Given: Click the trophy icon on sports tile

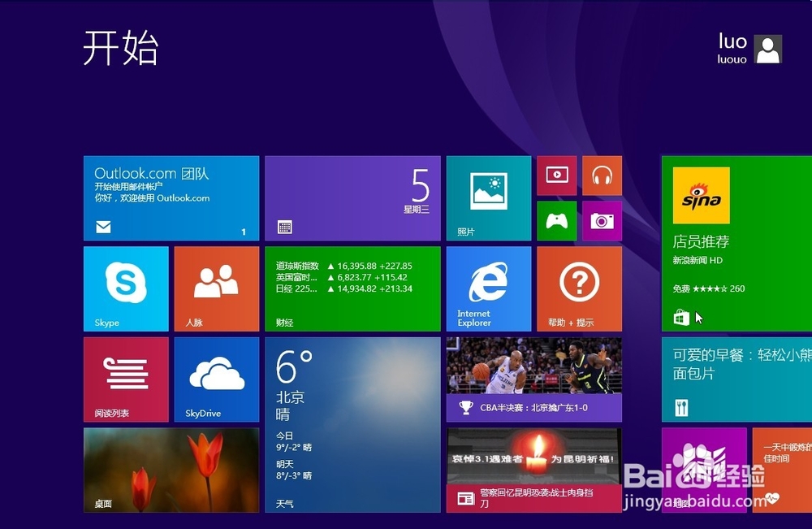Looking at the screenshot, I should pyautogui.click(x=466, y=408).
